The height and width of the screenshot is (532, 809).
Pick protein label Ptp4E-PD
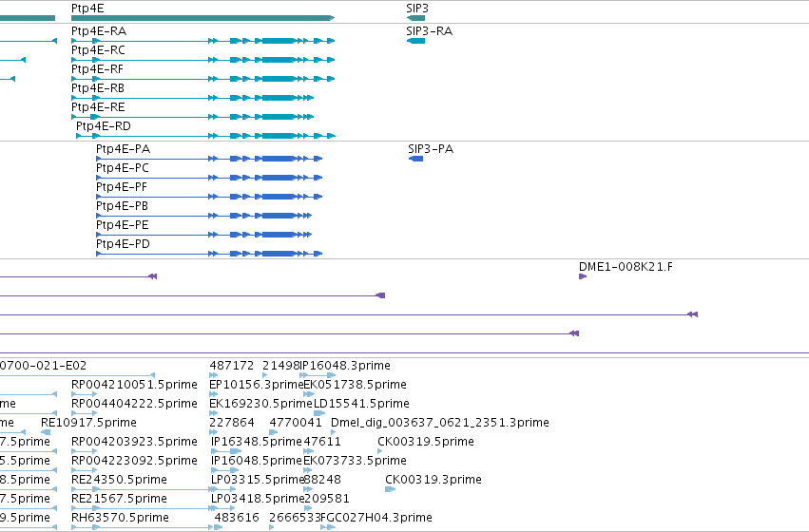pyautogui.click(x=123, y=244)
